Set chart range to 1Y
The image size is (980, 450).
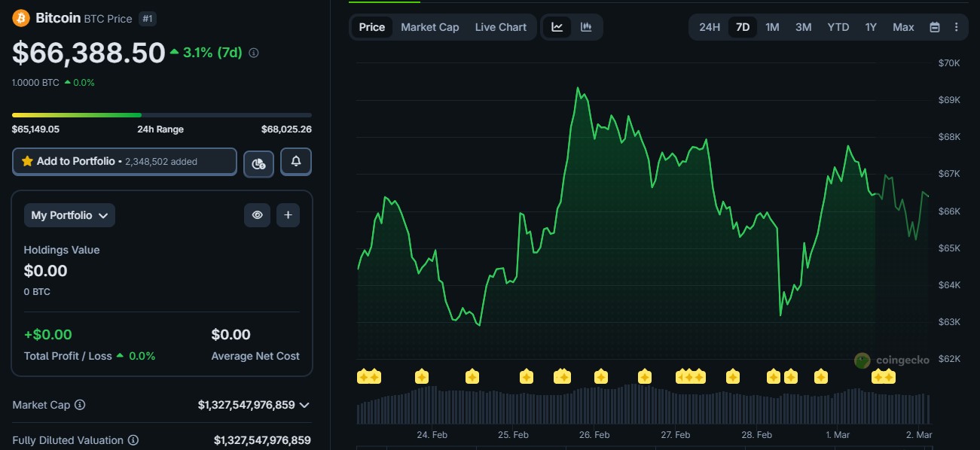[871, 27]
